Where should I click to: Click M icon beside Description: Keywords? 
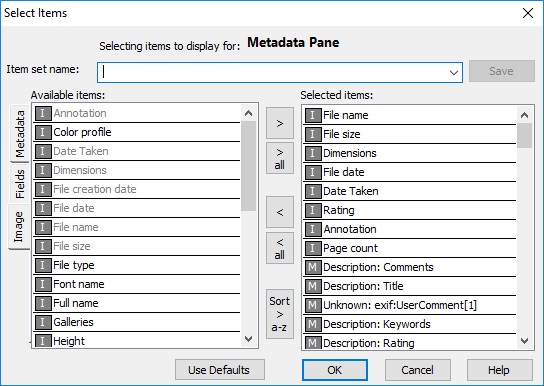tap(313, 324)
